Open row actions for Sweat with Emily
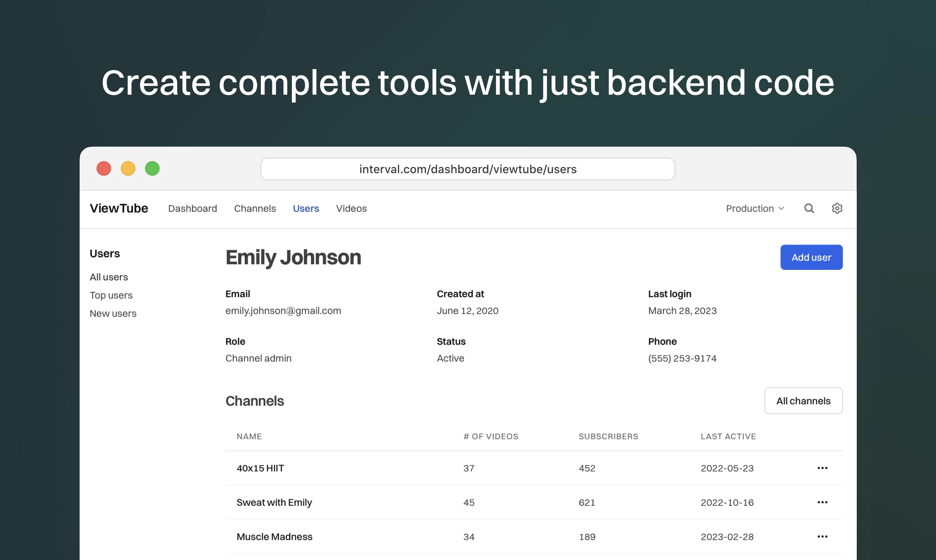The height and width of the screenshot is (560, 936). [x=822, y=502]
